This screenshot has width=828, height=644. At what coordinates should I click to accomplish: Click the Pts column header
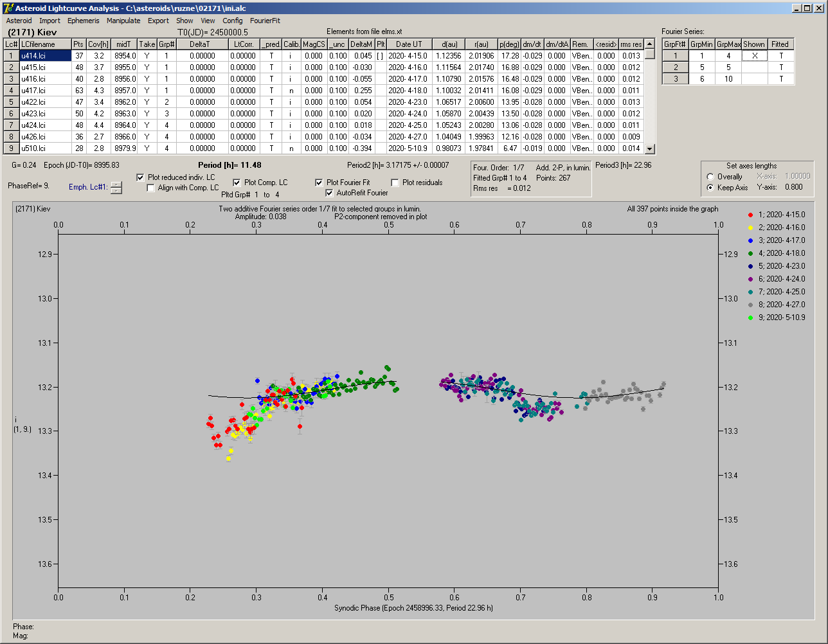(x=78, y=44)
